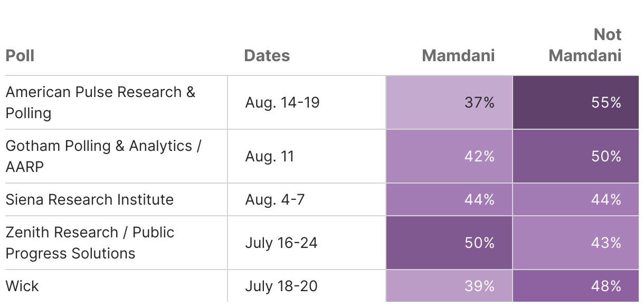Select Zenith Research / Public Progress Solutions
Screen dimensions: 644x307
click(x=90, y=243)
